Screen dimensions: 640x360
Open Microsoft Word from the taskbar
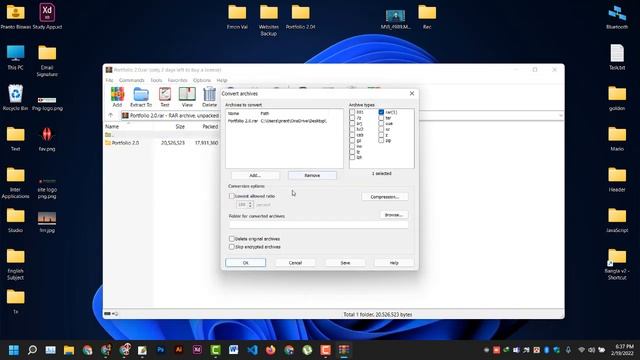(x=233, y=350)
